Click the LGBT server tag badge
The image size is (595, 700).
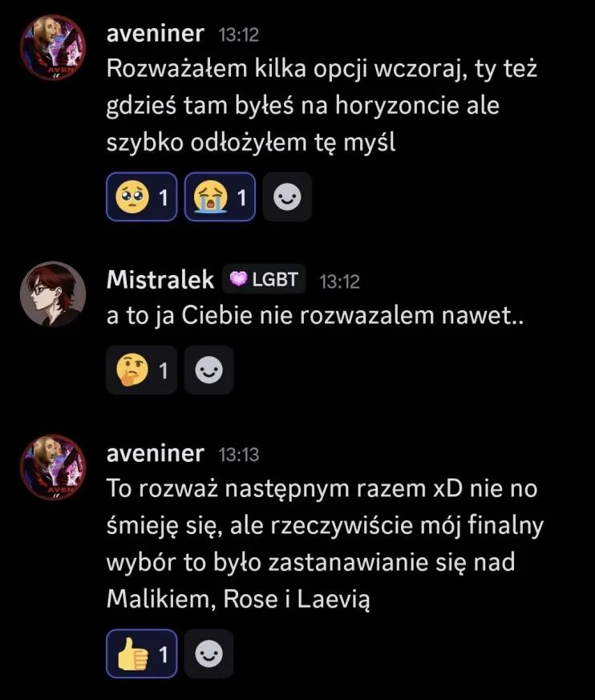point(265,279)
